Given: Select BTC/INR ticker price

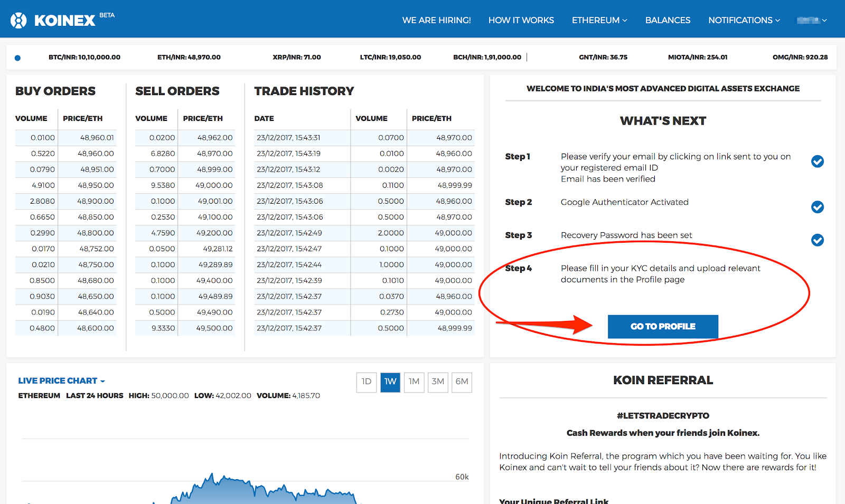Looking at the screenshot, I should [84, 57].
